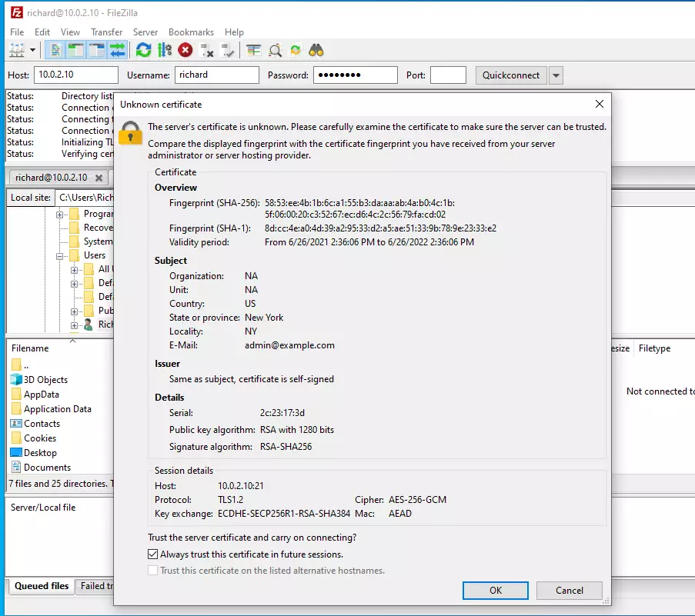Expand the Pub... folder tree node
Screen dimensions: 695x616
(75, 311)
